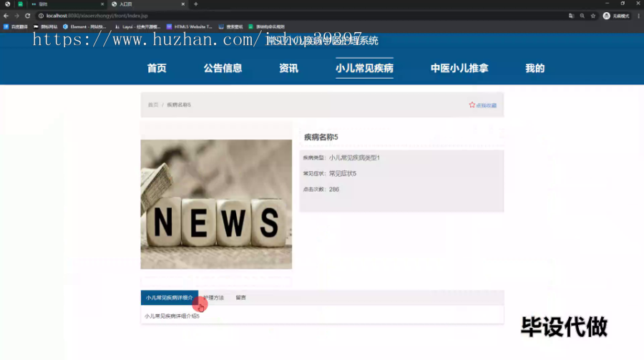The image size is (644, 360).
Task: Open the Element bookmark
Action: 84,26
